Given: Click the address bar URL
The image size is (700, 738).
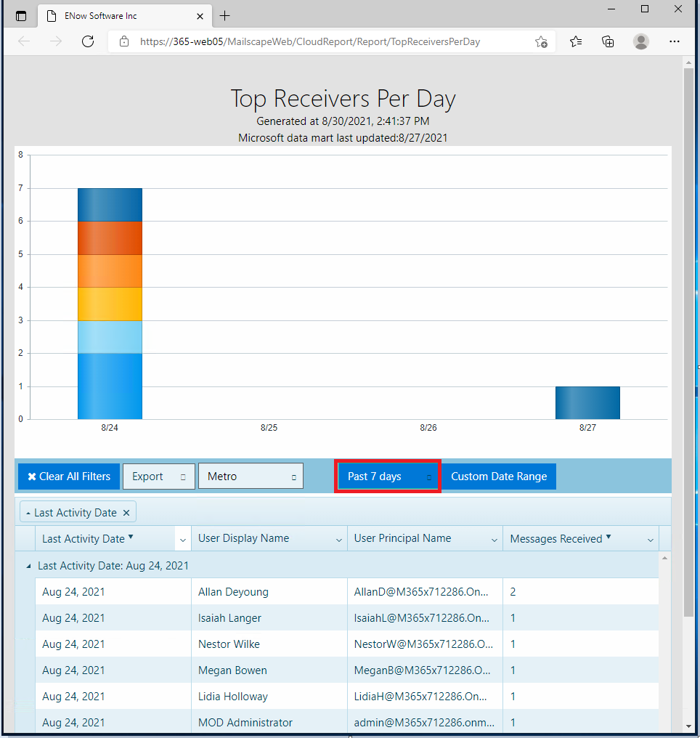Looking at the screenshot, I should (x=310, y=41).
